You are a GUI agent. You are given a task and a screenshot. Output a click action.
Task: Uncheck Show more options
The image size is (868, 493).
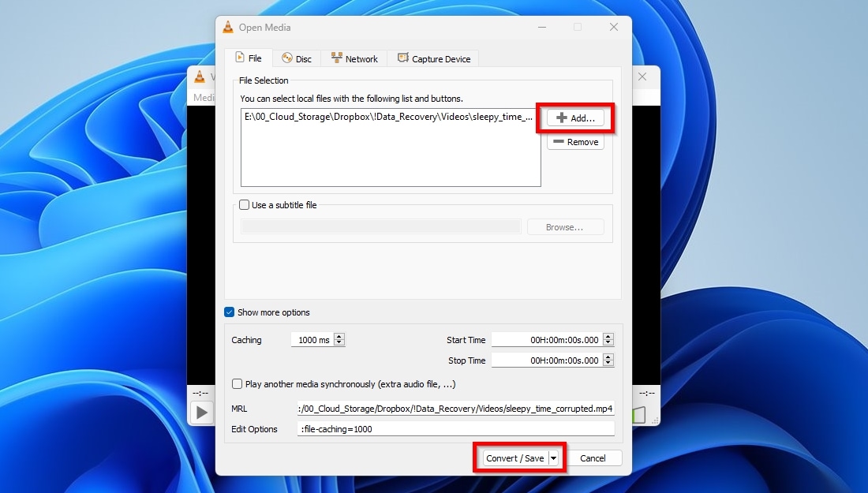(229, 312)
